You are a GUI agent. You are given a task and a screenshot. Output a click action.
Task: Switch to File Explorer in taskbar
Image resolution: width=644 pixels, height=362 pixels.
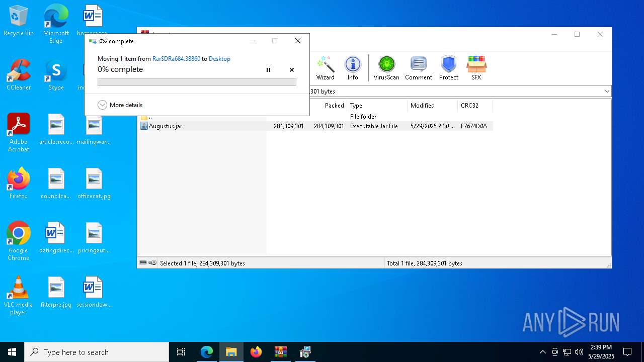coord(231,352)
